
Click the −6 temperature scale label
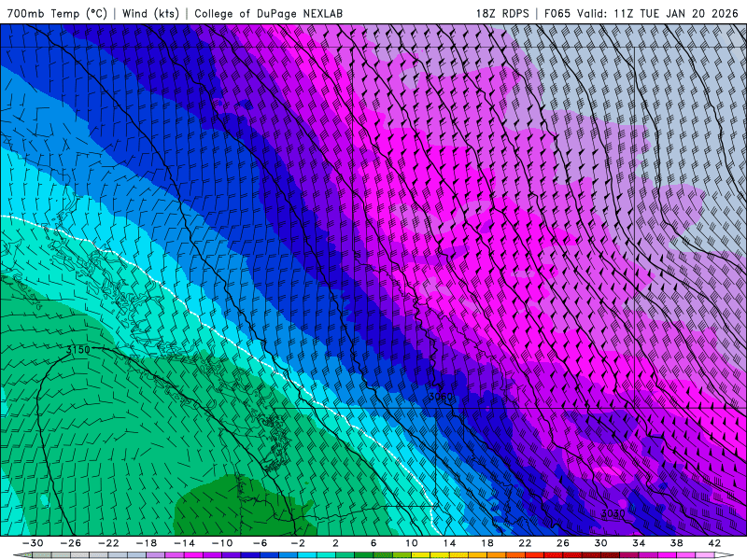tap(261, 543)
